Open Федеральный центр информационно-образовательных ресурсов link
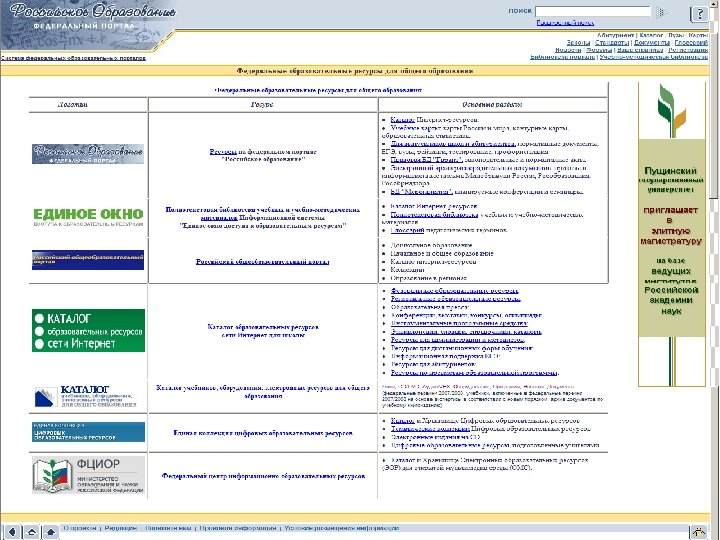720x540 pixels. [x=263, y=476]
